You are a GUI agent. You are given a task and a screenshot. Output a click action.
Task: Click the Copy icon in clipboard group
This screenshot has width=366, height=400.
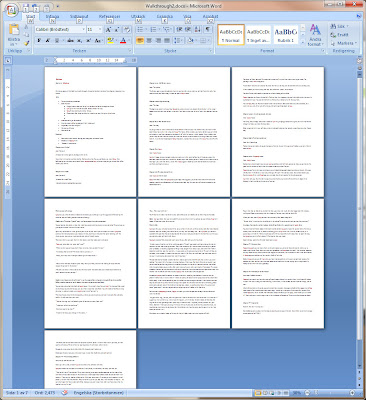[27, 35]
